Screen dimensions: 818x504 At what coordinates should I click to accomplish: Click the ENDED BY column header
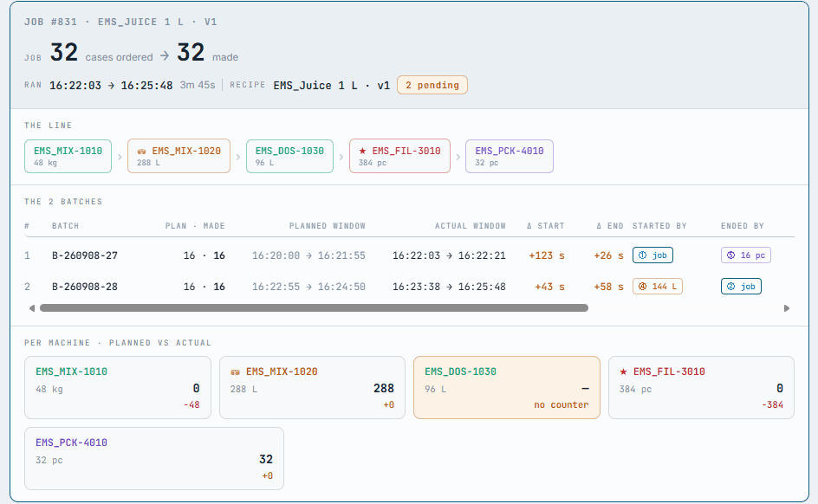coord(743,226)
